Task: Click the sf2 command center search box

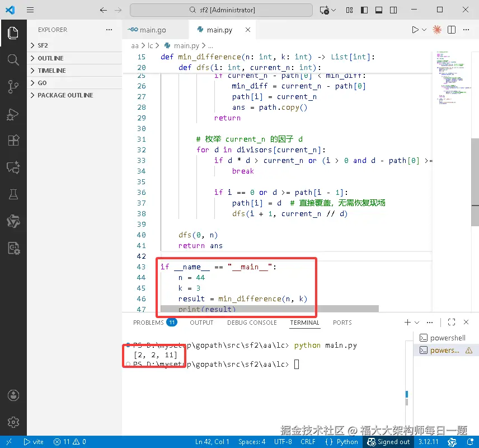Action: (x=221, y=10)
